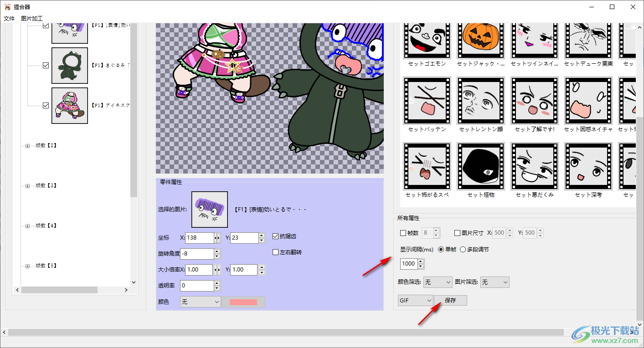Pick the セット深考 expression icon

click(x=588, y=166)
